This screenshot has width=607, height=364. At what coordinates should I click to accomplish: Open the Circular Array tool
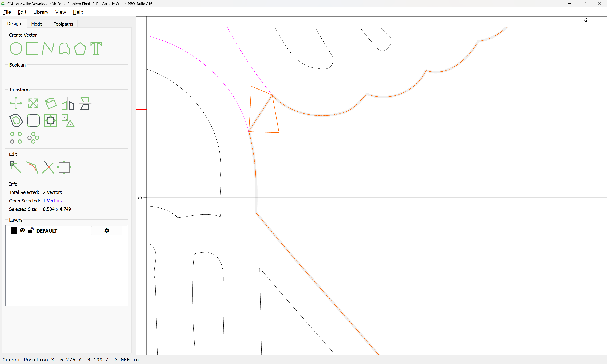point(33,138)
